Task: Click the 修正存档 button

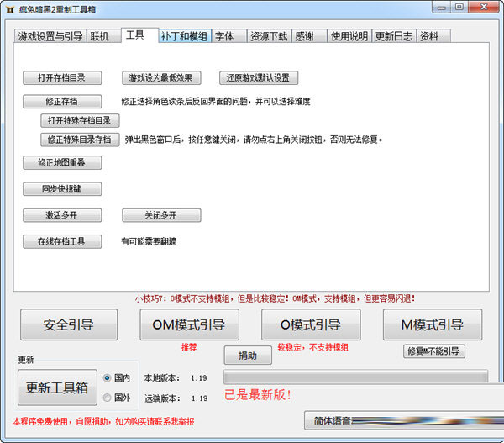Action: coord(62,102)
